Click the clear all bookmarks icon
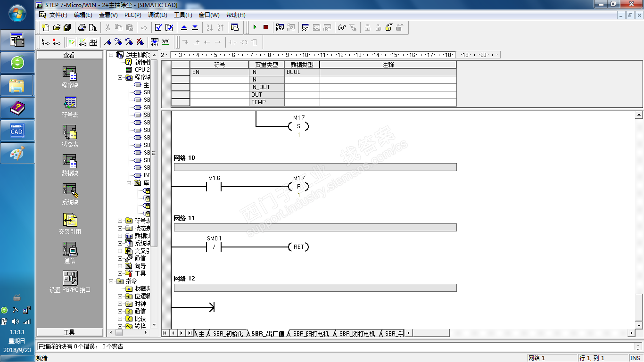This screenshot has height=362, width=644. [140, 42]
